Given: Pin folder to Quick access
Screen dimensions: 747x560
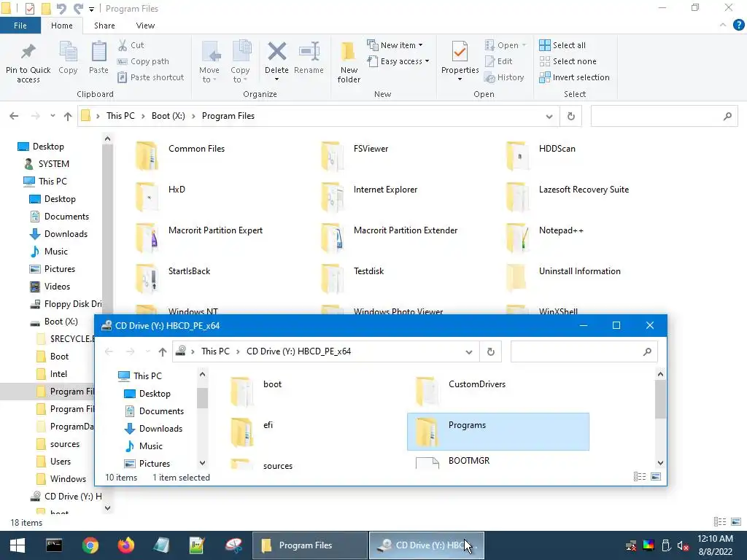Looking at the screenshot, I should pyautogui.click(x=28, y=62).
